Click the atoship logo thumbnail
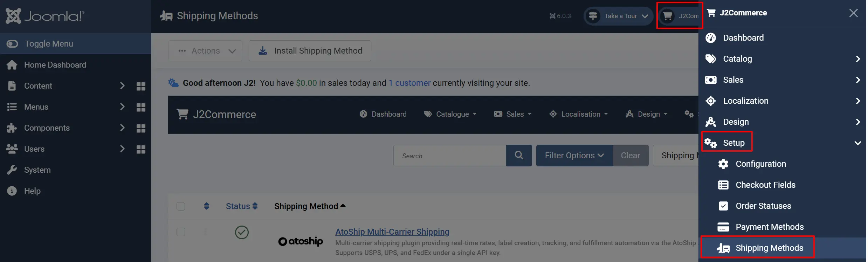The image size is (868, 262). tap(300, 241)
